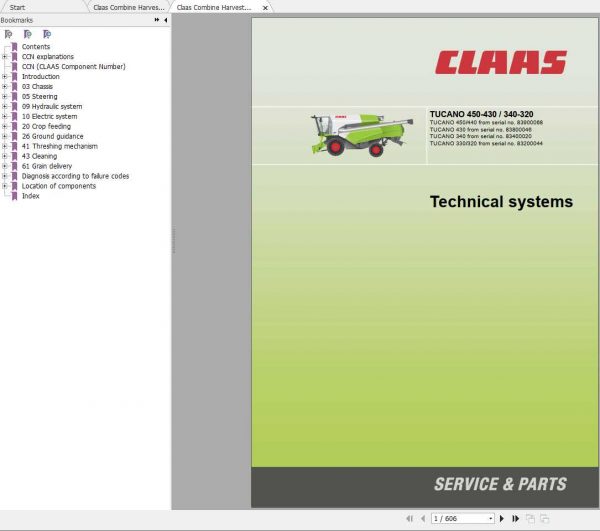Click the first bookmark toolbar icon

coord(8,34)
